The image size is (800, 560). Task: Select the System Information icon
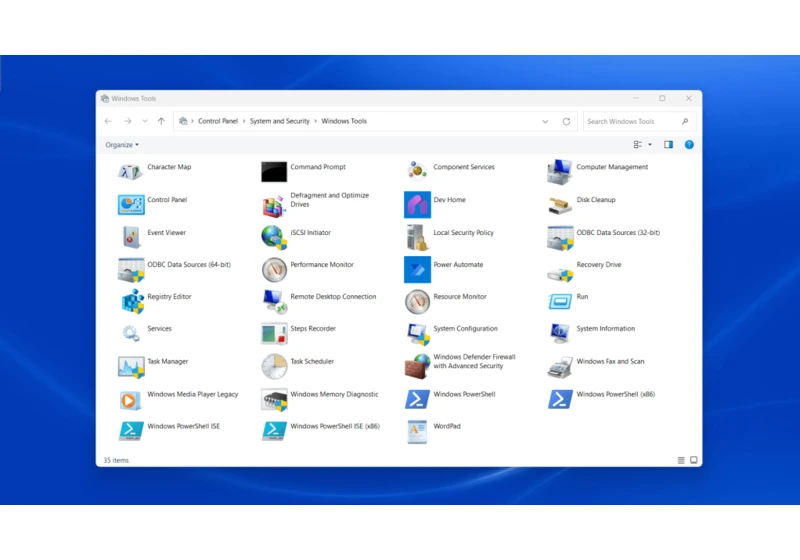pyautogui.click(x=560, y=333)
